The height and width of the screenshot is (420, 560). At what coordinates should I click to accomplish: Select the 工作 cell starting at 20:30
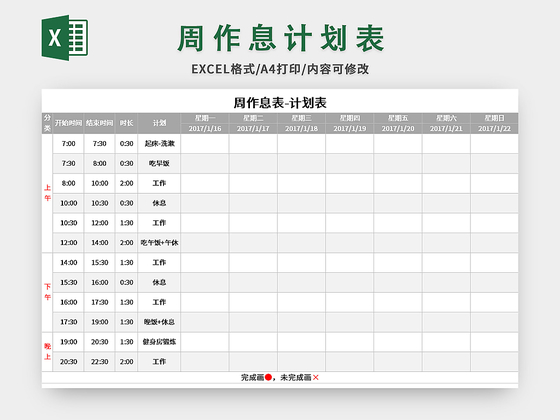click(x=159, y=362)
